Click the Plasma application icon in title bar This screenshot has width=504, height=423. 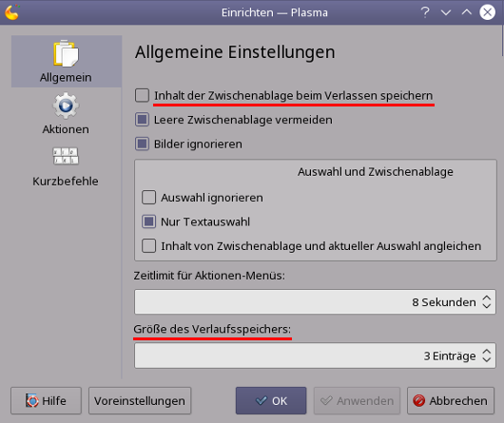pyautogui.click(x=12, y=12)
